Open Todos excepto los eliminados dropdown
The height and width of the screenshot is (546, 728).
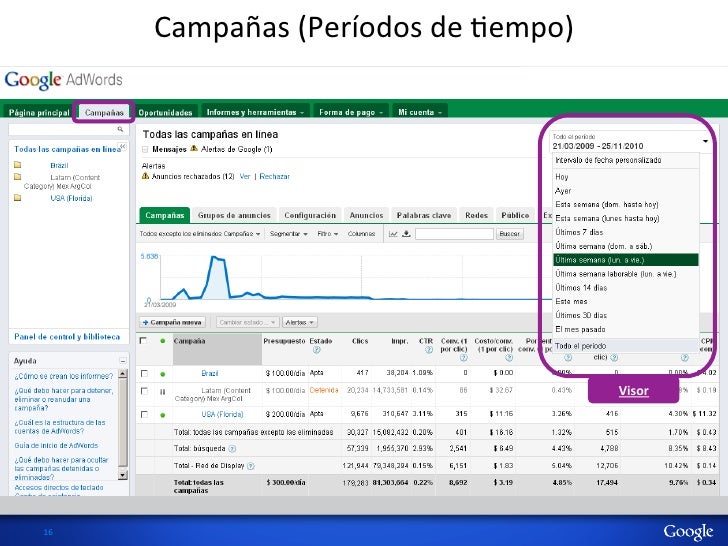tap(200, 234)
